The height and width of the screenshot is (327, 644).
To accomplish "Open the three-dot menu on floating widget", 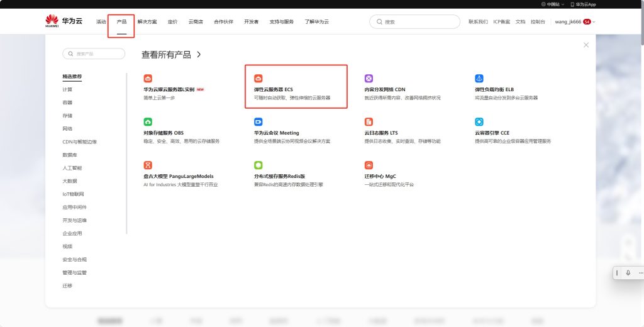I will (641, 273).
